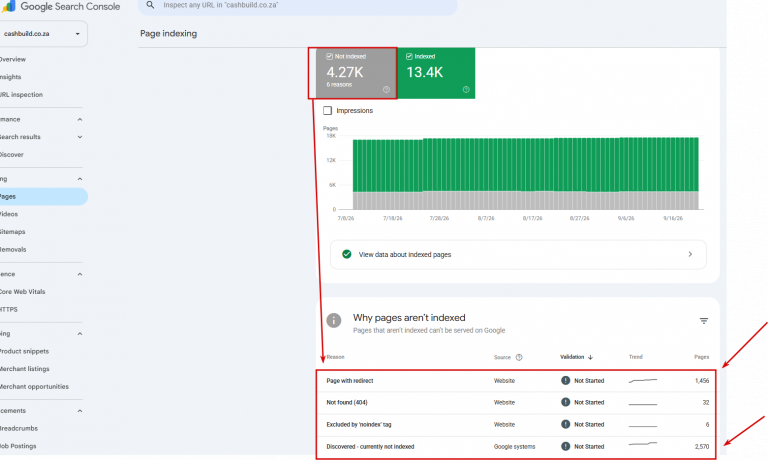Click the Pages column header
The height and width of the screenshot is (460, 768).
pyautogui.click(x=701, y=357)
